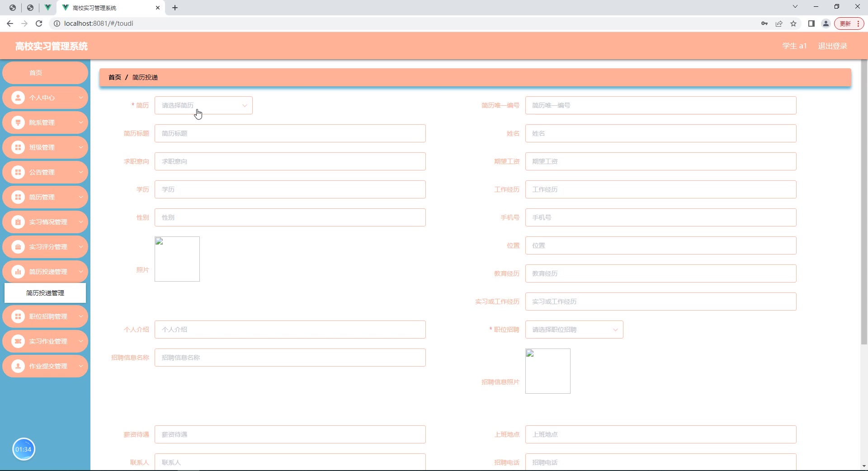
Task: Open a new browser tab
Action: pos(175,8)
